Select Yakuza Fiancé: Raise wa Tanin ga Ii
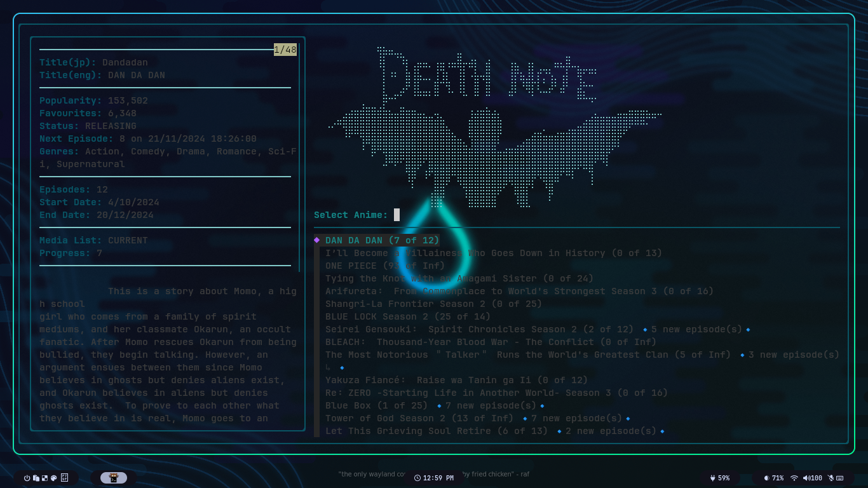 456,380
